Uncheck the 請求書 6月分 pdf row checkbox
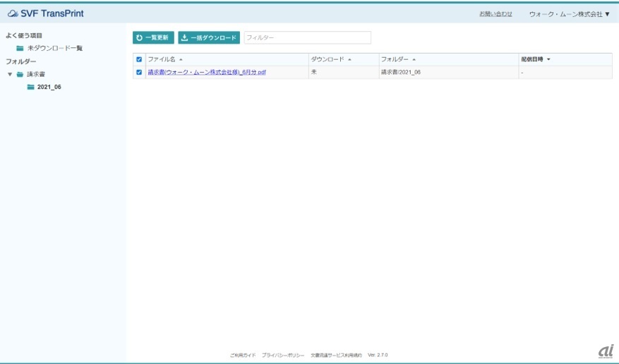Image resolution: width=619 pixels, height=364 pixels. point(139,72)
